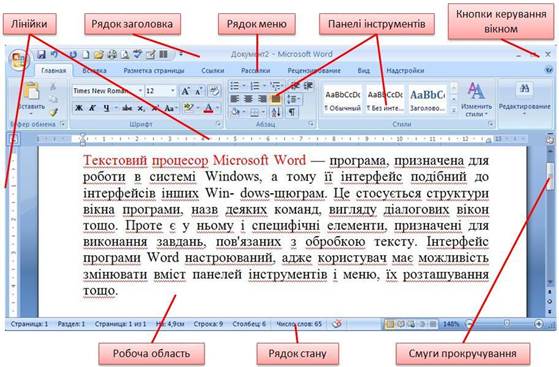Open the Редактирование group dropdown
This screenshot has height=367, width=559.
point(524,100)
